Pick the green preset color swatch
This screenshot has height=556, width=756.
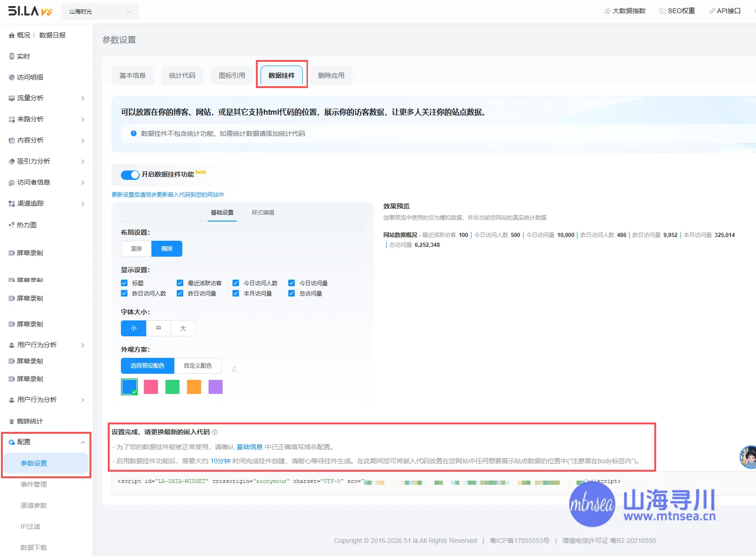coord(172,387)
